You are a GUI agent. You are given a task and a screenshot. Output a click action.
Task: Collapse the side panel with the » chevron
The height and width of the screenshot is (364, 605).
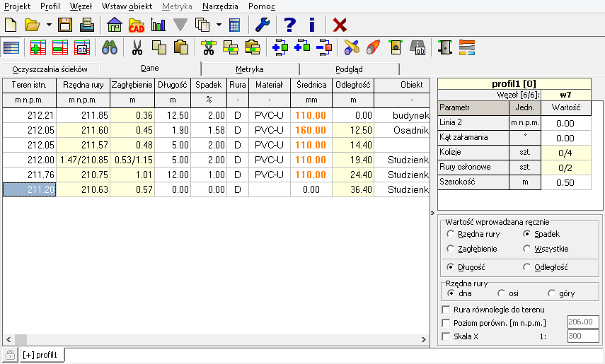(x=432, y=213)
